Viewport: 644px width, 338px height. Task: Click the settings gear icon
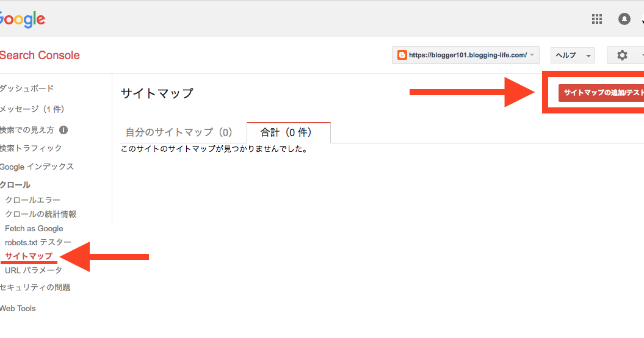point(622,55)
